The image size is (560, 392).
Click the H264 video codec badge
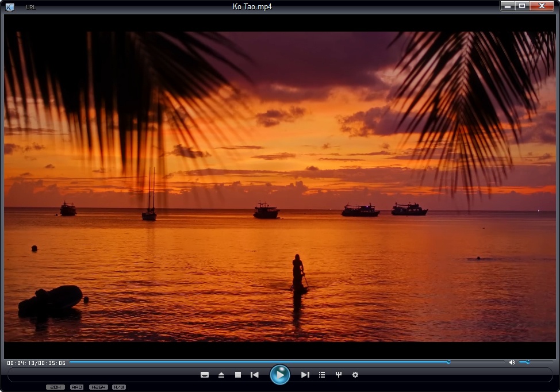(98, 387)
